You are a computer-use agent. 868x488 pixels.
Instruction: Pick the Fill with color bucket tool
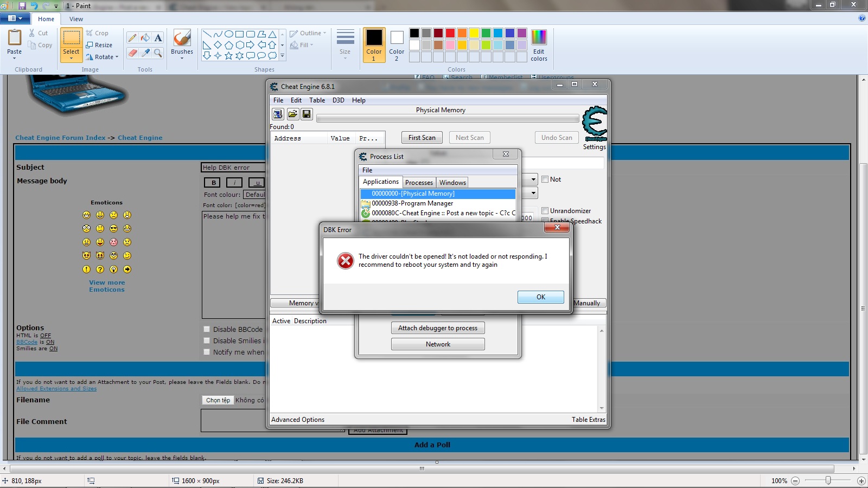click(145, 37)
